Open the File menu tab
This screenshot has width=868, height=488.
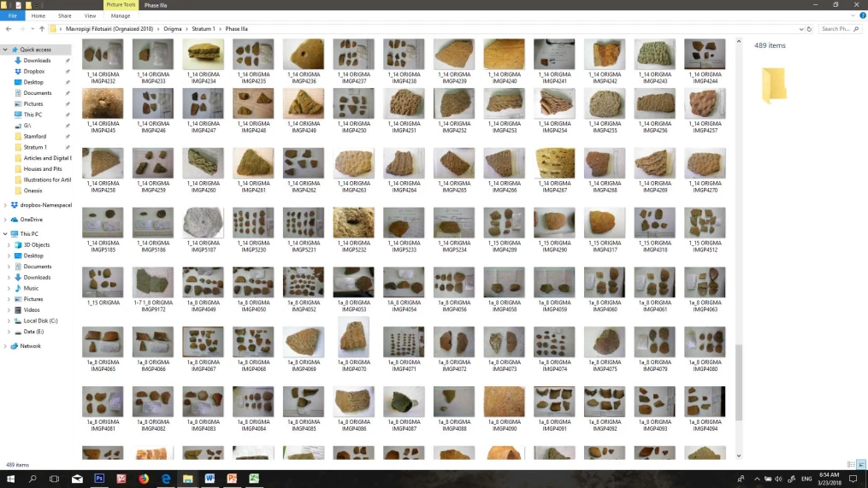12,16
